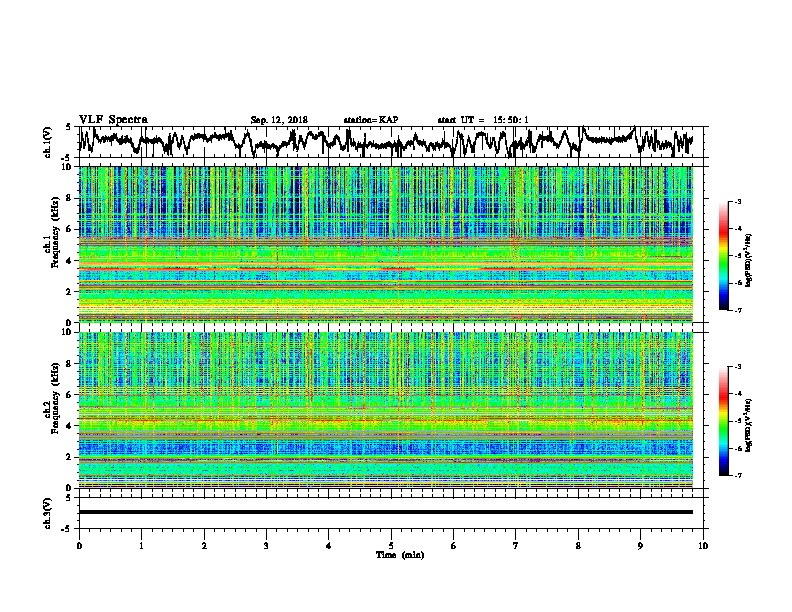Click the "ch.1(V)" label of top waveform
This screenshot has width=792, height=612.
(47, 142)
